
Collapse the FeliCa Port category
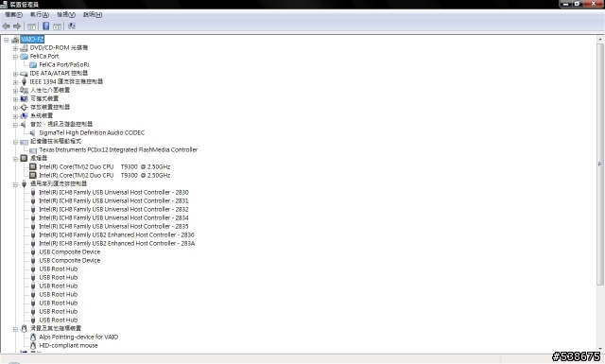tap(15, 57)
